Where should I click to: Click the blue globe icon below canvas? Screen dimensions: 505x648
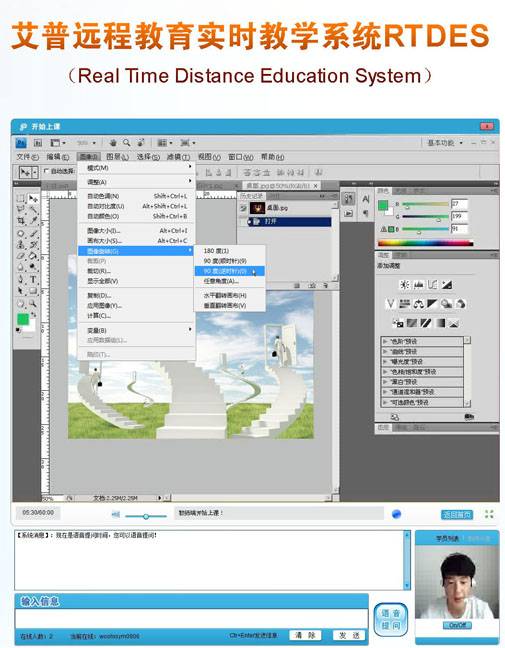396,514
